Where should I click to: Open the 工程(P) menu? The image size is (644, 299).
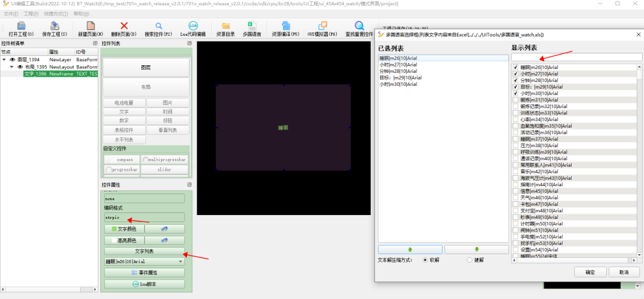31,14
